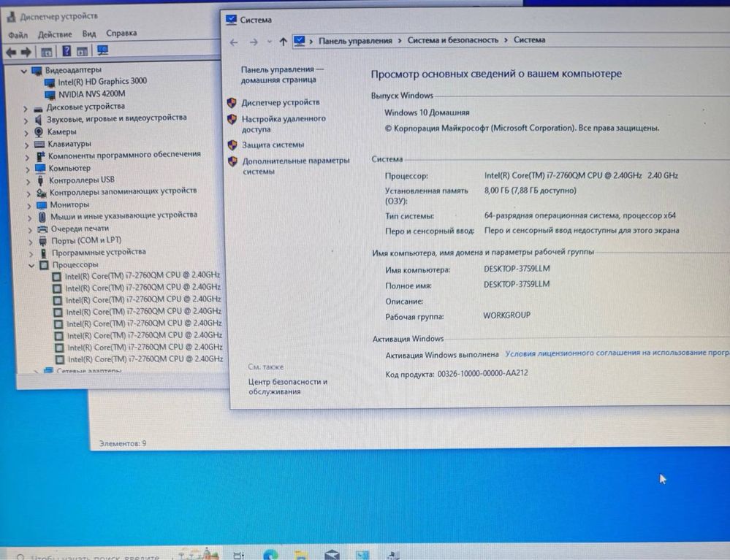Scan for hardware changes monitor icon
This screenshot has height=560, width=730.
pos(103,50)
